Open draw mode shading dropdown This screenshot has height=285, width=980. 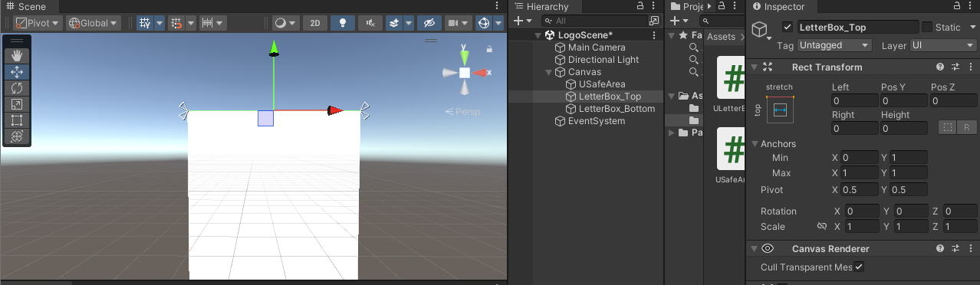[x=286, y=23]
